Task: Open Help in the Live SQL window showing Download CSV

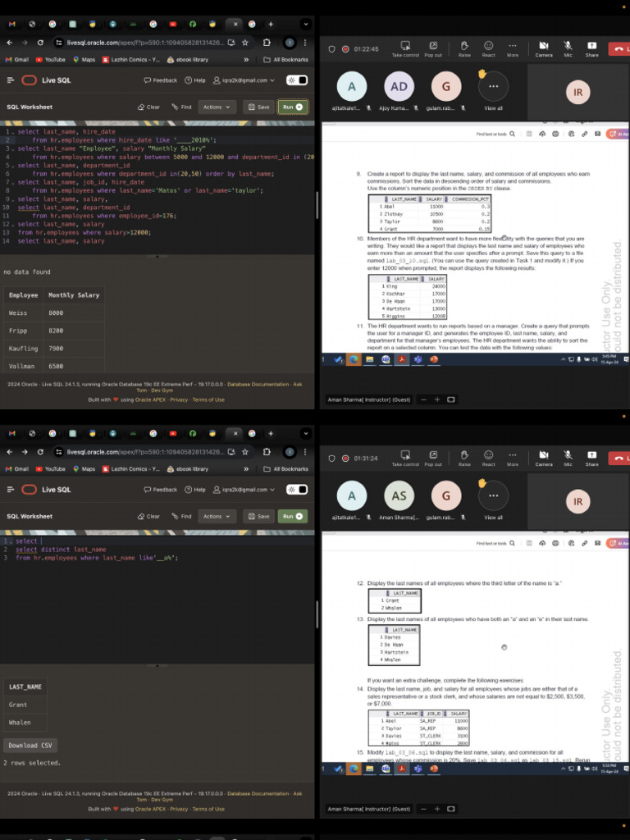Action: pyautogui.click(x=195, y=489)
